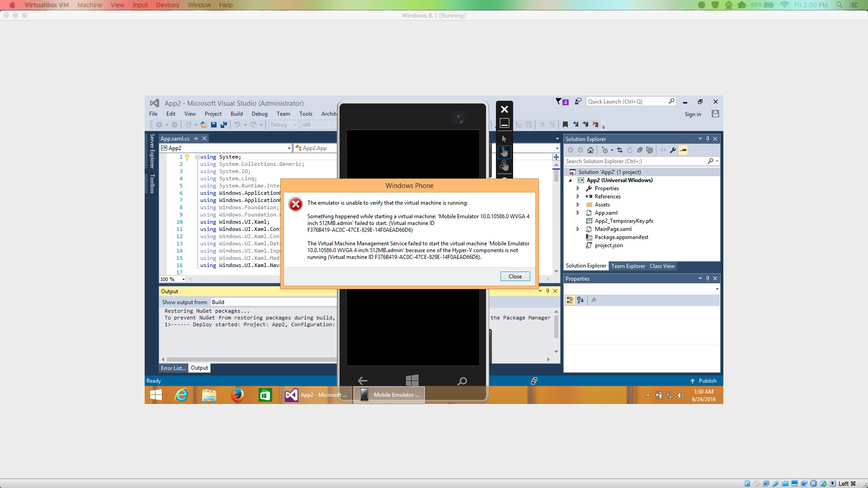Open the File menu
This screenshot has width=868, height=488.
click(x=153, y=114)
